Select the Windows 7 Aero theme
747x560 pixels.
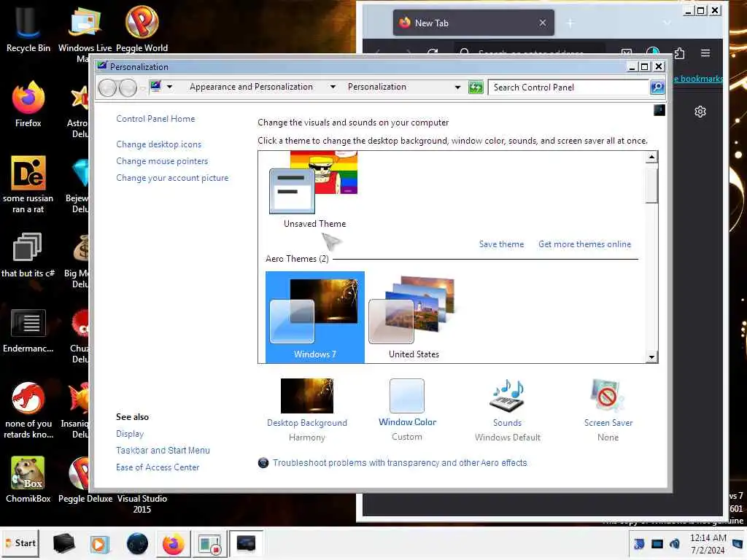(x=315, y=317)
